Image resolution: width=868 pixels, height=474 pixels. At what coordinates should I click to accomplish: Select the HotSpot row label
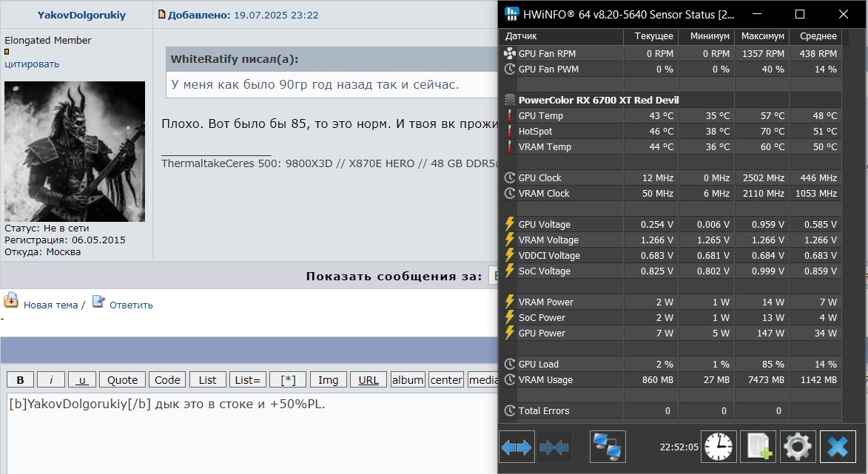tap(535, 131)
